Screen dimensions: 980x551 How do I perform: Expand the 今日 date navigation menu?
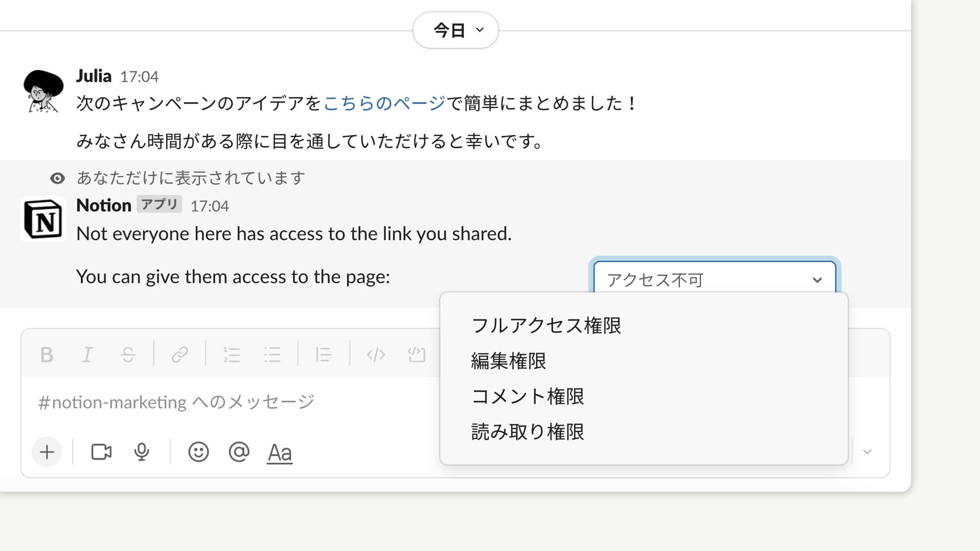pyautogui.click(x=456, y=29)
